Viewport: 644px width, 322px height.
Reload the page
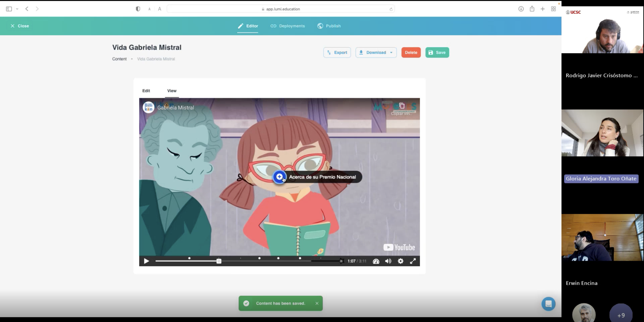pyautogui.click(x=391, y=9)
